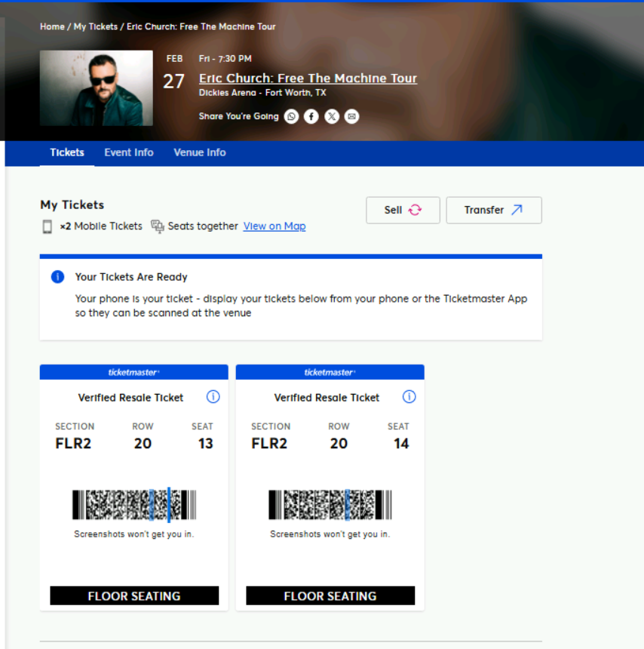Click 'Share You're Going' label

tap(238, 116)
